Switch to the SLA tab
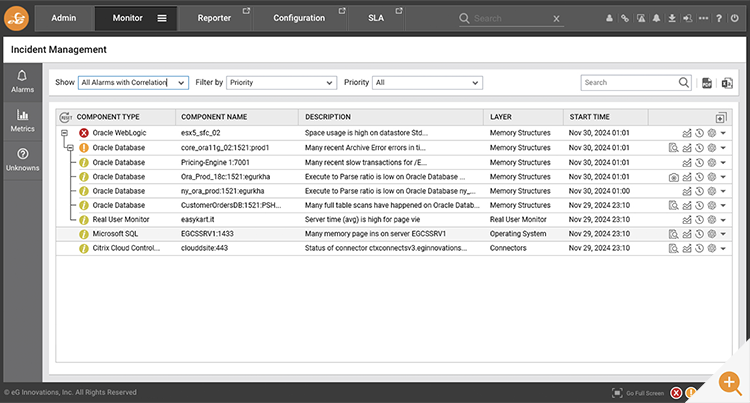The image size is (750, 403). (x=376, y=18)
